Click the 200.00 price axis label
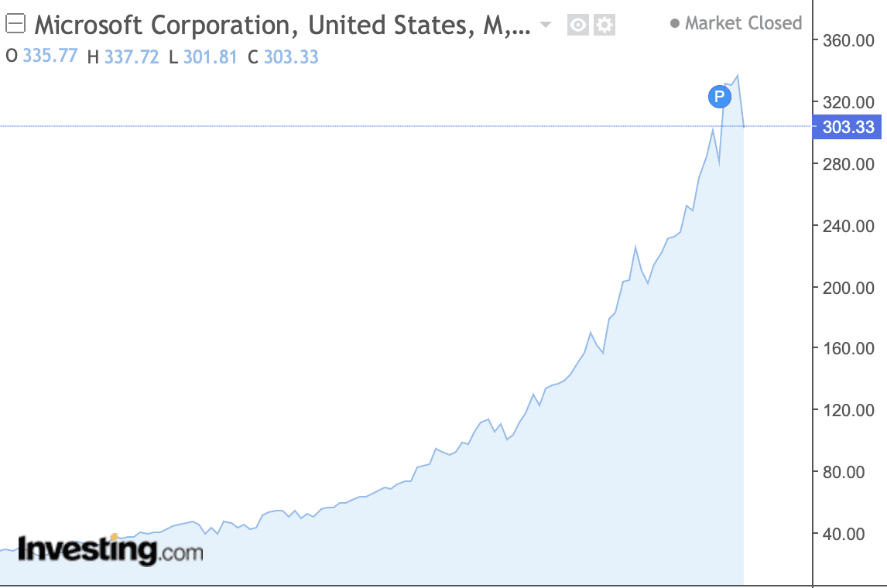The image size is (887, 588). tap(847, 287)
